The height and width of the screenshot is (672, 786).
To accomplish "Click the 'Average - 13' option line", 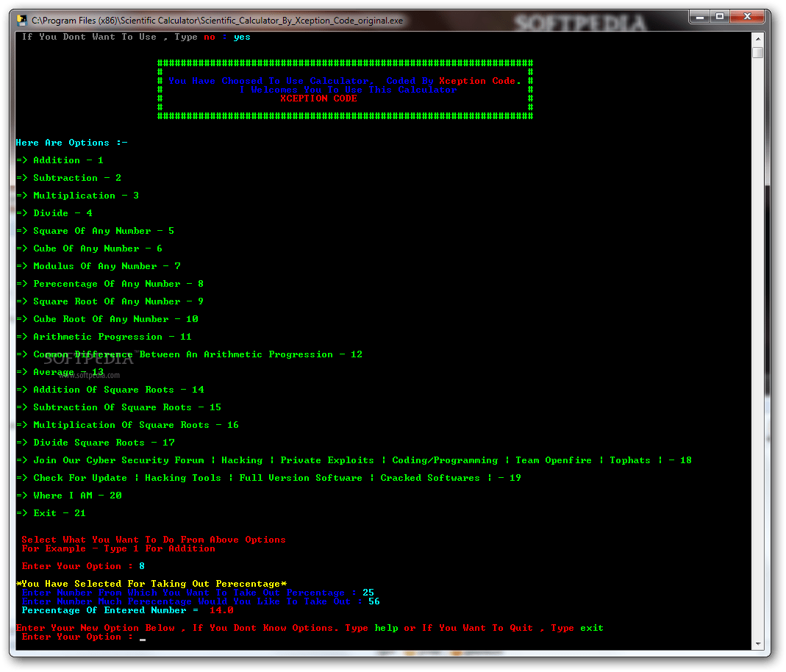I will tap(60, 372).
